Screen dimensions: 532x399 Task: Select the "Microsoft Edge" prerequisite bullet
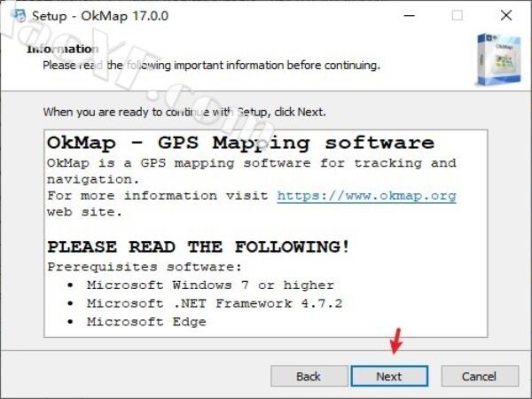(x=145, y=322)
